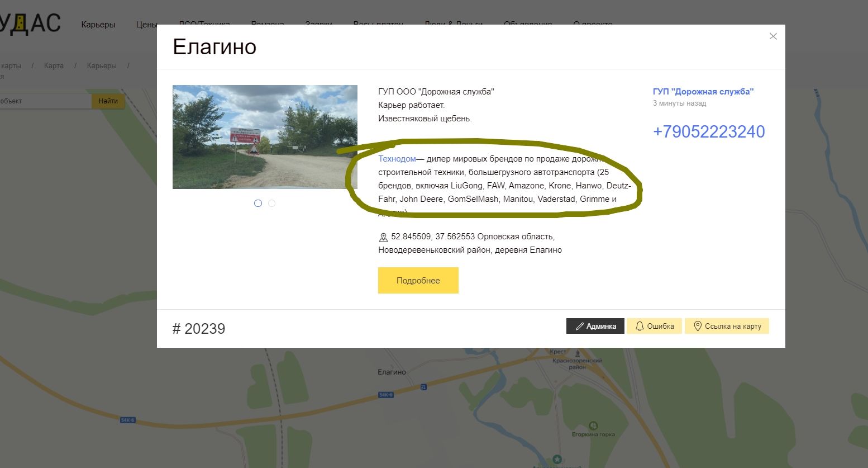
Task: Open the Цены menu item
Action: 146,25
